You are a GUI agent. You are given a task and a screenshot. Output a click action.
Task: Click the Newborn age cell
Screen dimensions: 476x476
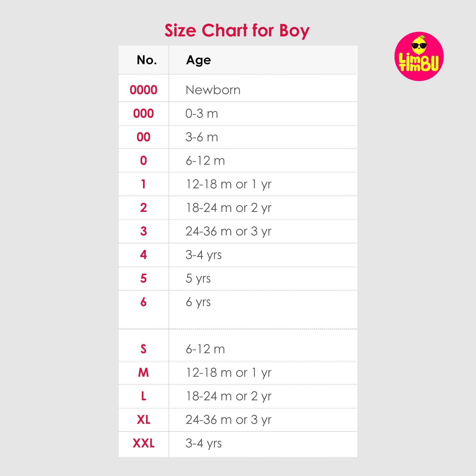(x=213, y=90)
